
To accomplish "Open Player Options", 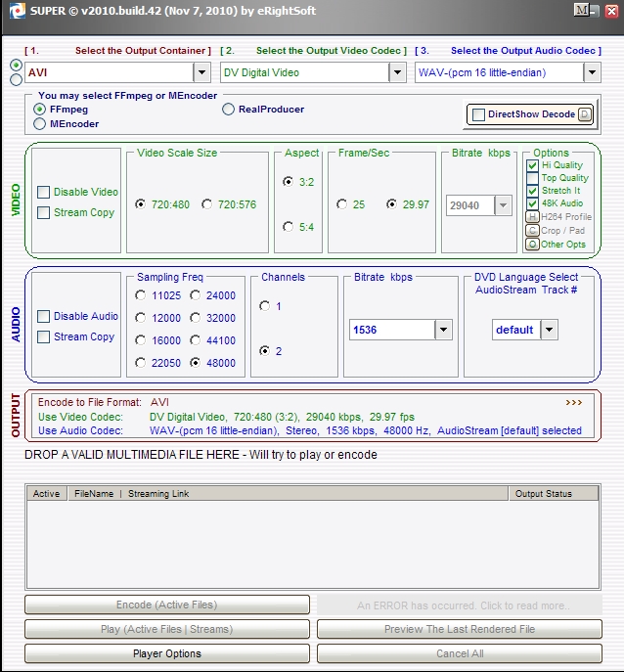I will pos(167,653).
